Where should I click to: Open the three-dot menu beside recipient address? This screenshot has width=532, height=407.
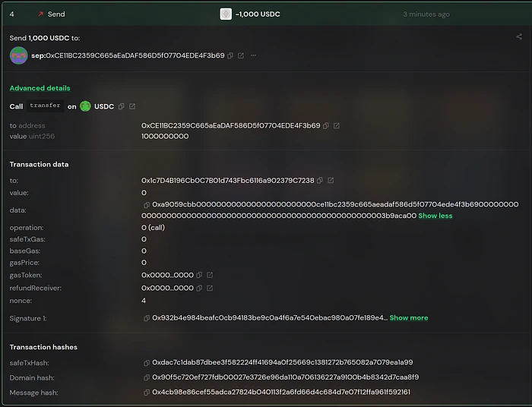pos(254,55)
